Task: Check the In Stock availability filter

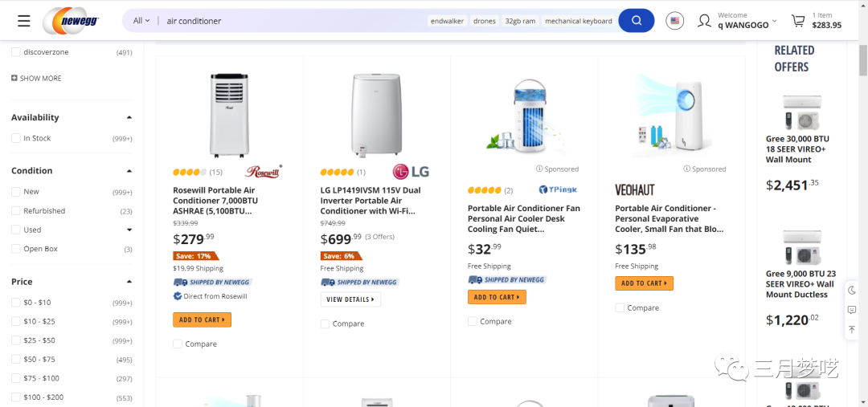Action: tap(16, 138)
